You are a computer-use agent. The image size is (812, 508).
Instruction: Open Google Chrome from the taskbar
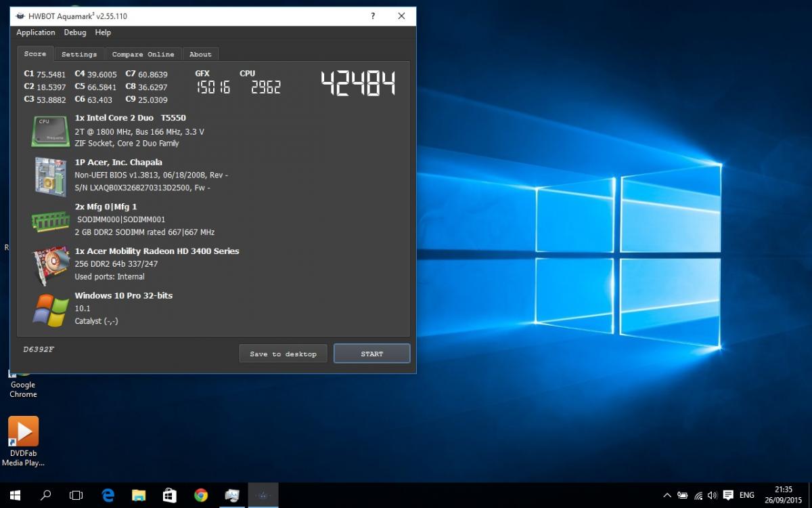[201, 495]
